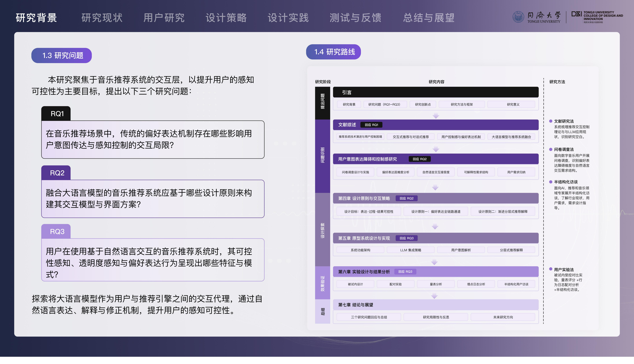
Task: Click the 研究问题 (RQ1–RQ3) box
Action: [x=385, y=105]
